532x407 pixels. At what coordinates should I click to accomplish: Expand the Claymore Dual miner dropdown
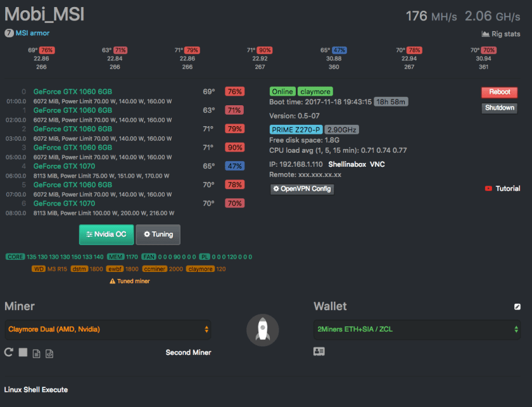coord(108,329)
